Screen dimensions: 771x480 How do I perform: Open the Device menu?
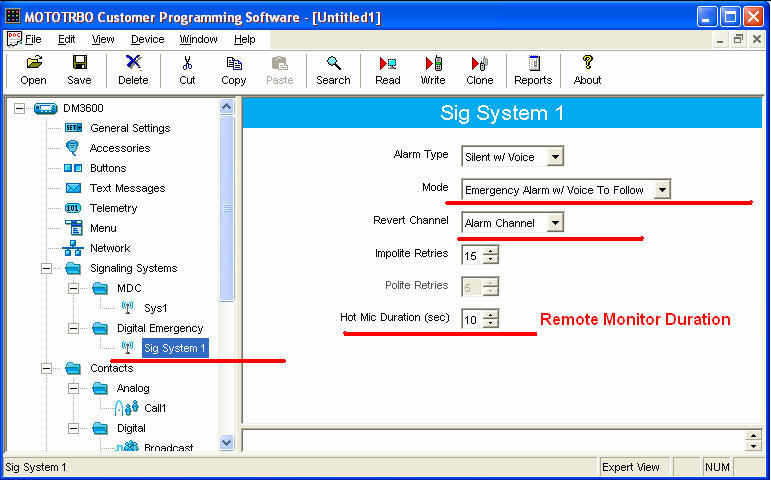point(148,39)
